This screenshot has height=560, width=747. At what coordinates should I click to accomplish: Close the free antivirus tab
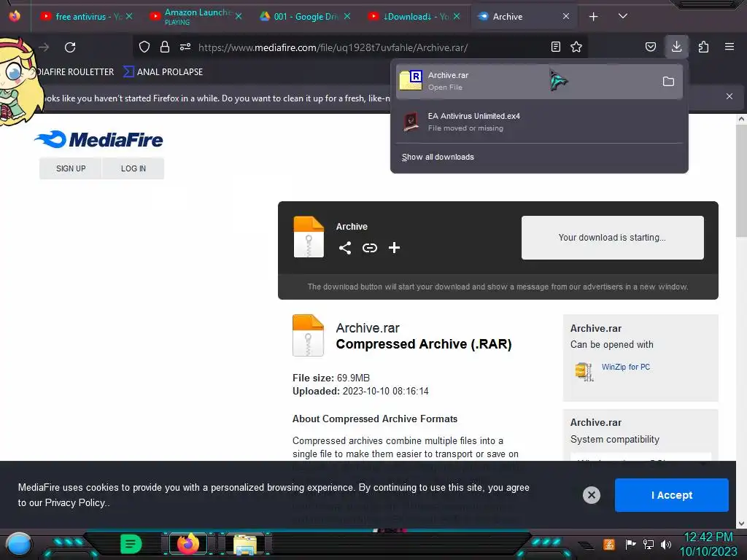point(129,17)
